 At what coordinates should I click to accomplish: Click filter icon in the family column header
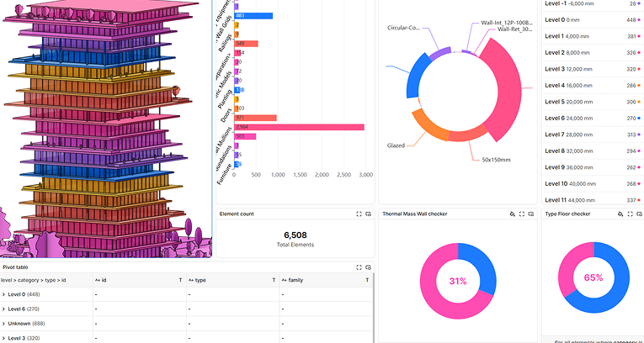point(367,280)
